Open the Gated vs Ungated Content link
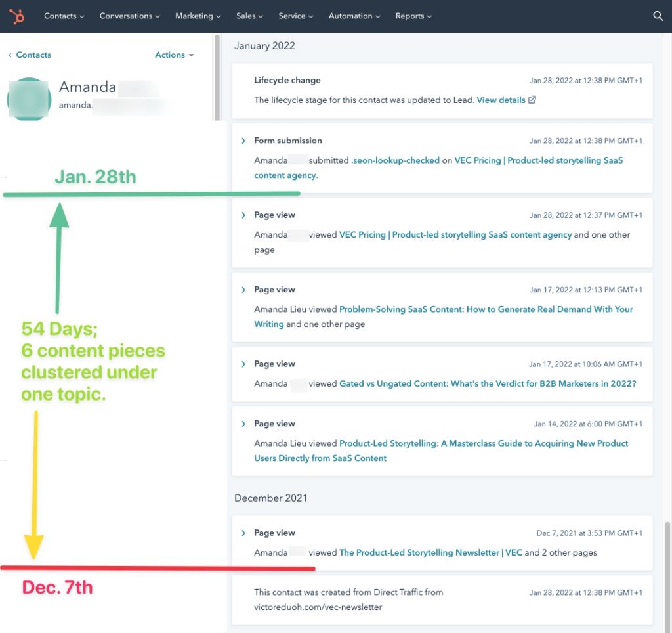The width and height of the screenshot is (672, 633). [x=488, y=384]
